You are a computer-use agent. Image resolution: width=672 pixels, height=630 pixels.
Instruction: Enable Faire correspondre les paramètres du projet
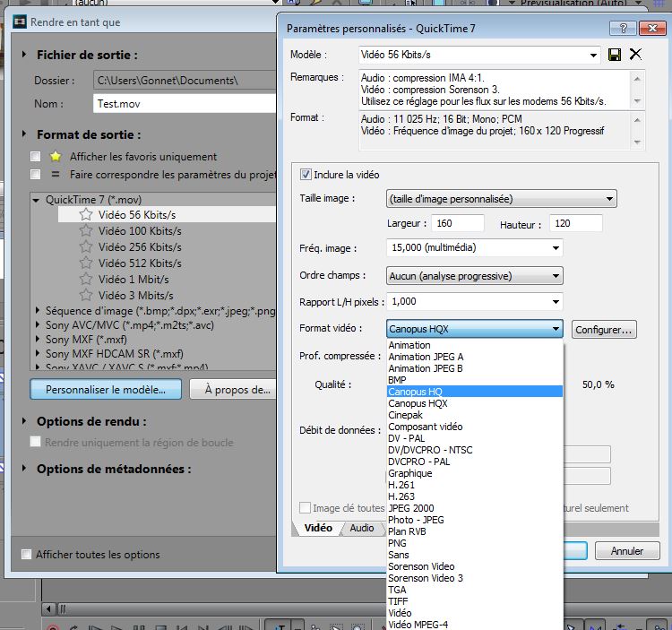(36, 175)
